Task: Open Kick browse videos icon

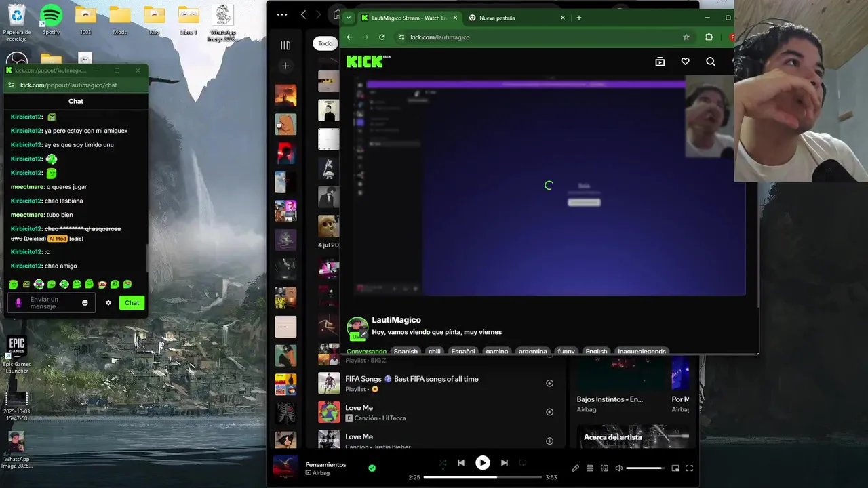Action: (660, 62)
